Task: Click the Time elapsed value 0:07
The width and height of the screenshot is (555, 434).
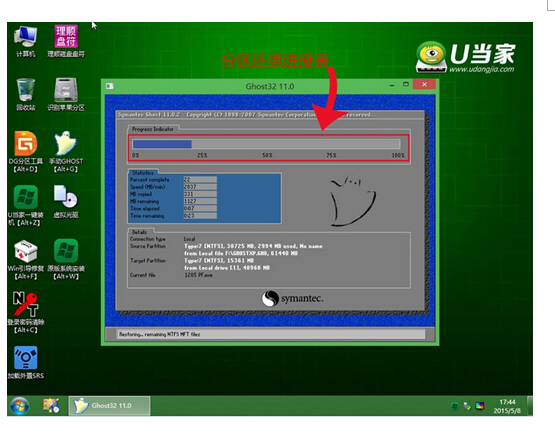Action: coord(200,208)
